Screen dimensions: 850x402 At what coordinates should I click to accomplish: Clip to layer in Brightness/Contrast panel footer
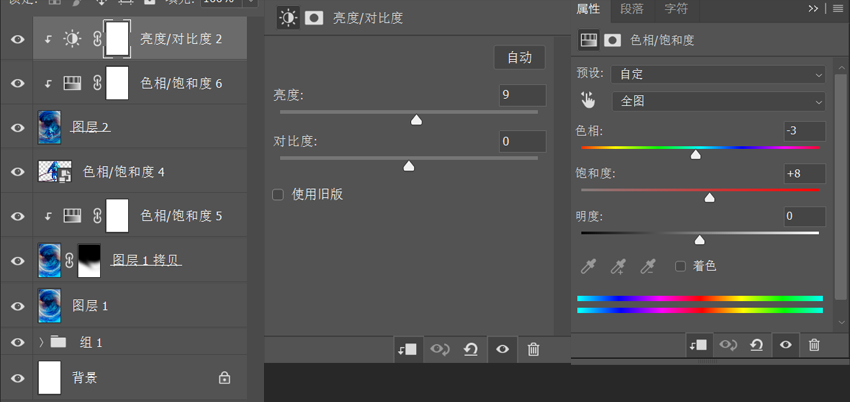408,349
